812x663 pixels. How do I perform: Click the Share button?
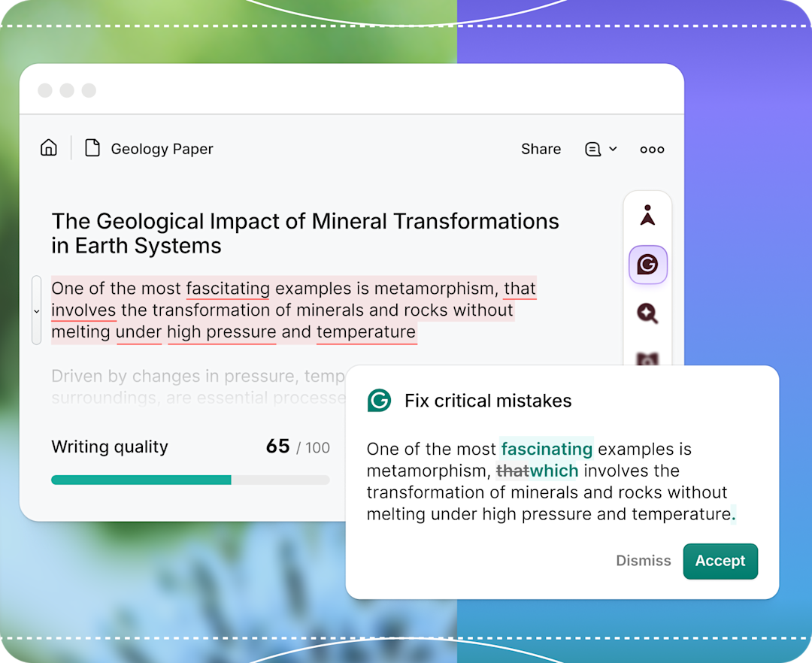pos(541,150)
